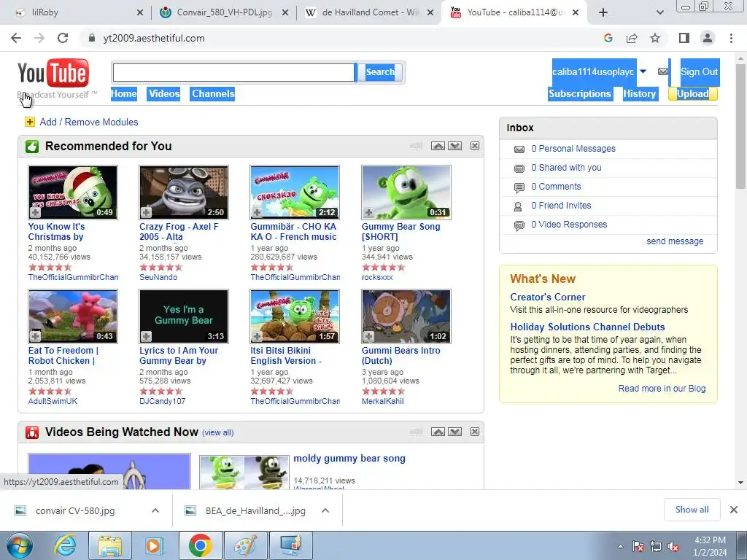Toggle the Chrome side panel
The width and height of the screenshot is (747, 560).
click(684, 38)
